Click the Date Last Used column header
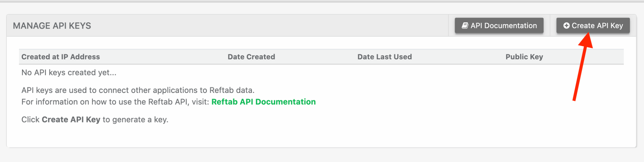 pos(384,57)
